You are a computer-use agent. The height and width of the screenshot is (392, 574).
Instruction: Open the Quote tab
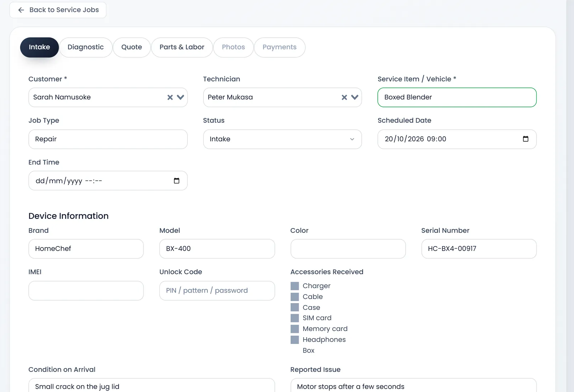[132, 47]
